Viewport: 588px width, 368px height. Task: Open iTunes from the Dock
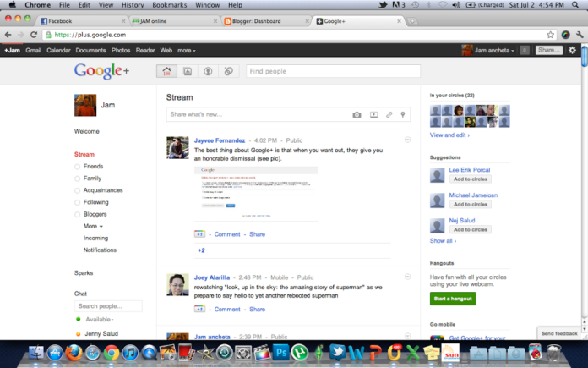(x=130, y=353)
